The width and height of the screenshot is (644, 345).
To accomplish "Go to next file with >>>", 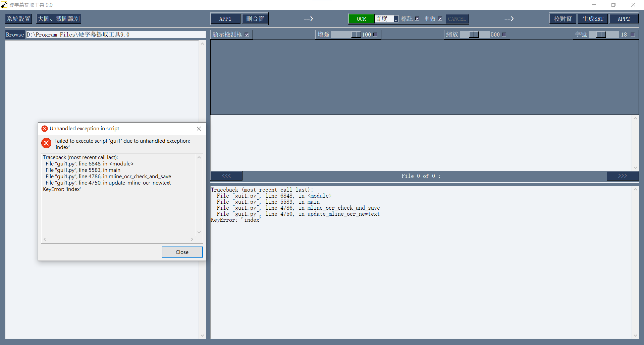I will tap(623, 176).
